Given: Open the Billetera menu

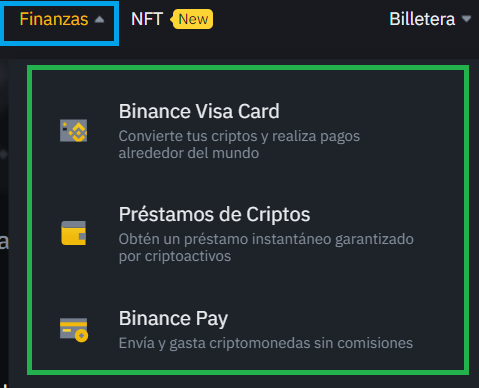Looking at the screenshot, I should pos(422,19).
